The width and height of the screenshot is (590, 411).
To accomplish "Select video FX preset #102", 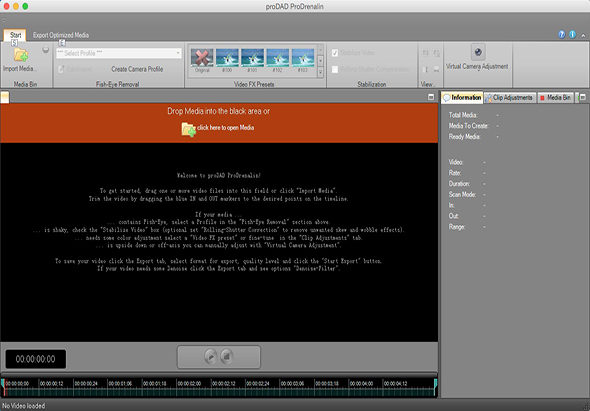I will click(x=278, y=60).
